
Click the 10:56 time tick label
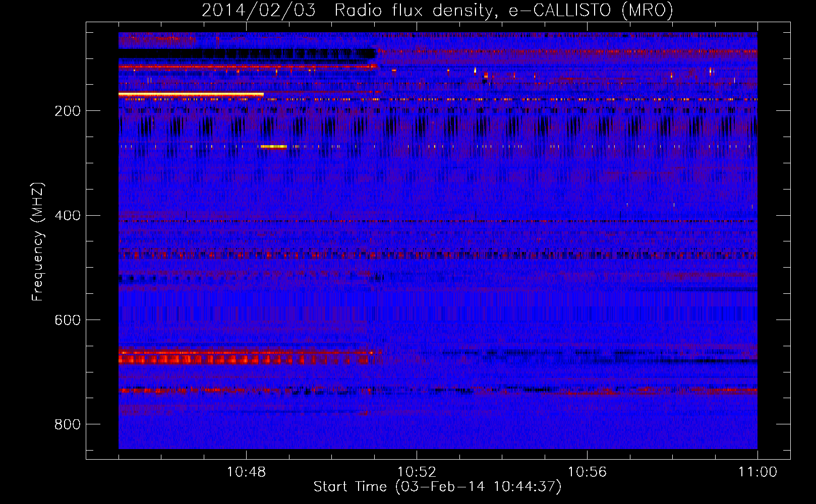(x=587, y=472)
